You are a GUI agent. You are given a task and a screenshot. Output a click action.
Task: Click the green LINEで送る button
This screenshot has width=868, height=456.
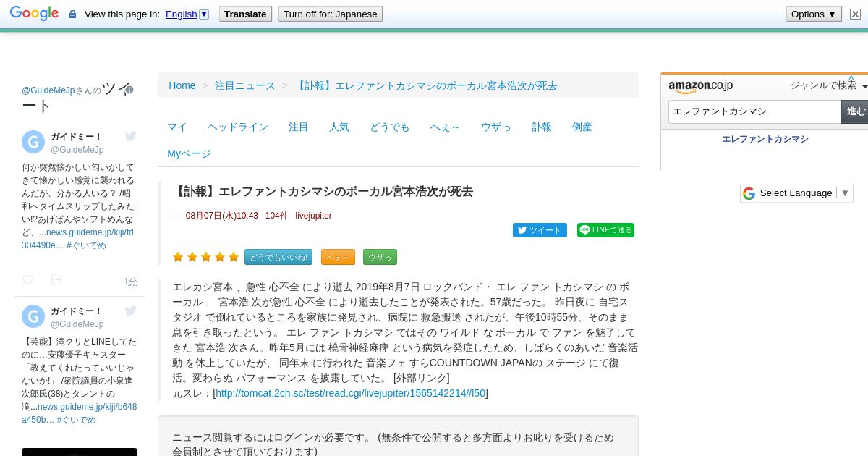click(605, 230)
